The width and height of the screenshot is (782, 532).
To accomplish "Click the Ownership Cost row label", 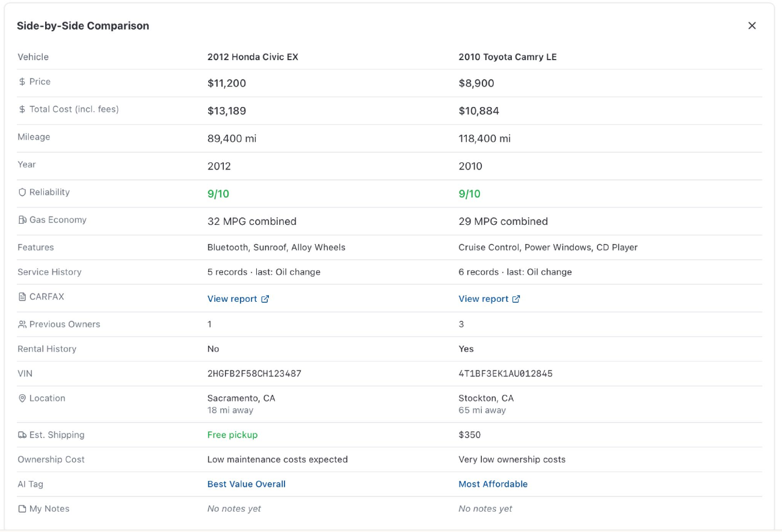I will coord(51,459).
